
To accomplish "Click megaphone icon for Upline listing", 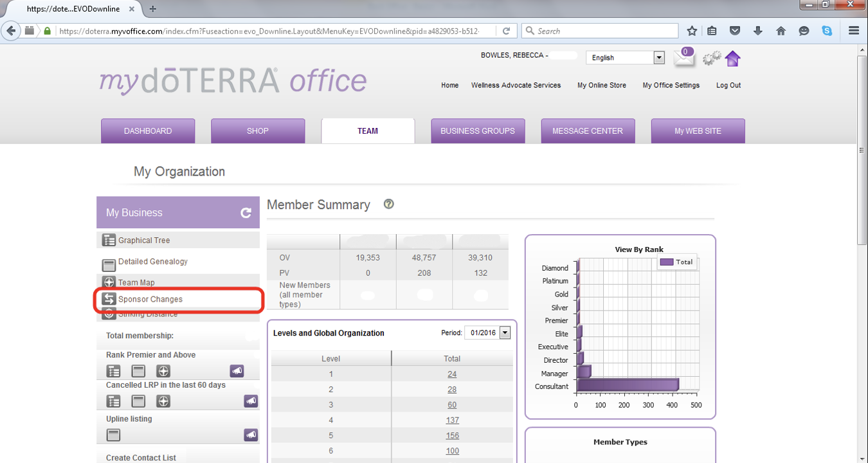I will [x=251, y=435].
